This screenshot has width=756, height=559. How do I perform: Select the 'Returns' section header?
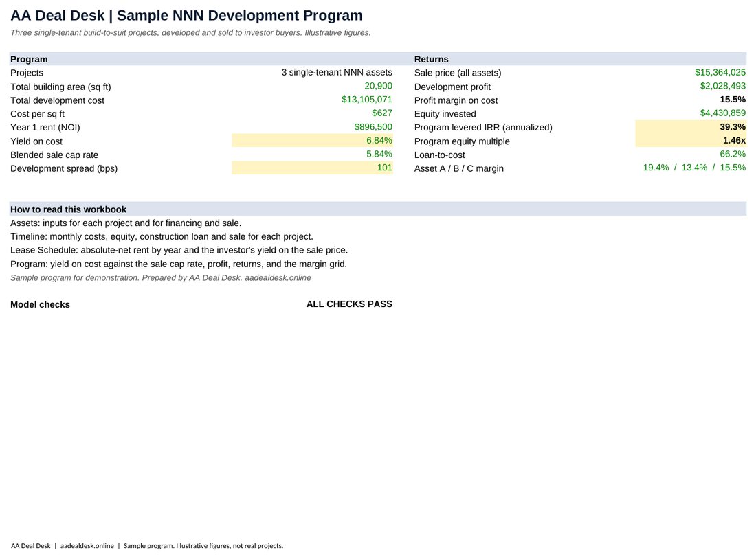[431, 59]
